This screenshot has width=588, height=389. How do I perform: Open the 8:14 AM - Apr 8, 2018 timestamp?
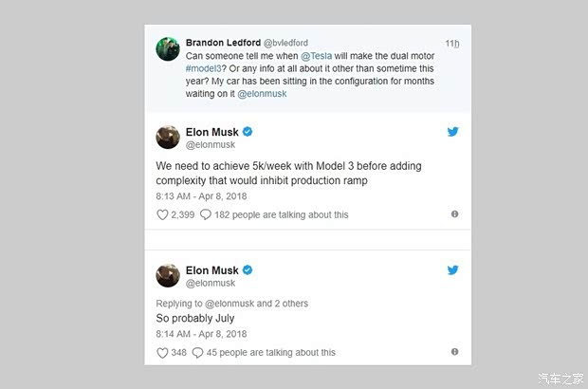(x=202, y=334)
